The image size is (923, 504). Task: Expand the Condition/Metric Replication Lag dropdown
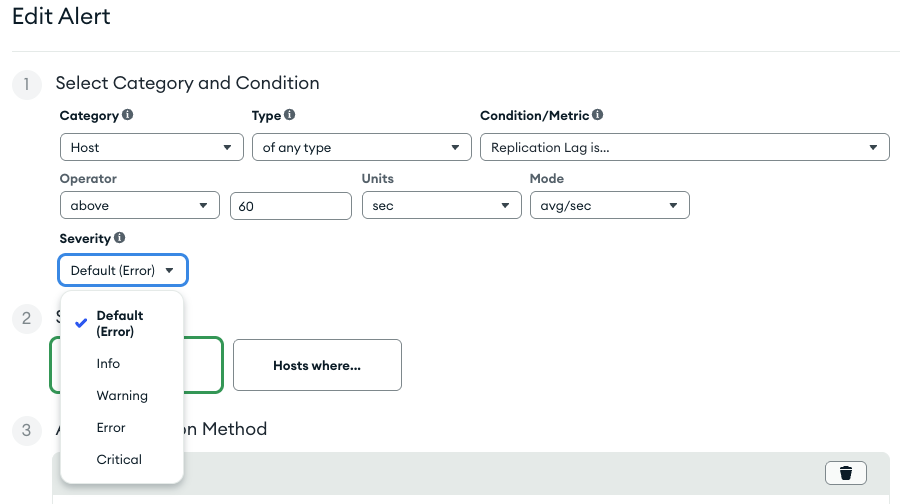[x=684, y=148]
